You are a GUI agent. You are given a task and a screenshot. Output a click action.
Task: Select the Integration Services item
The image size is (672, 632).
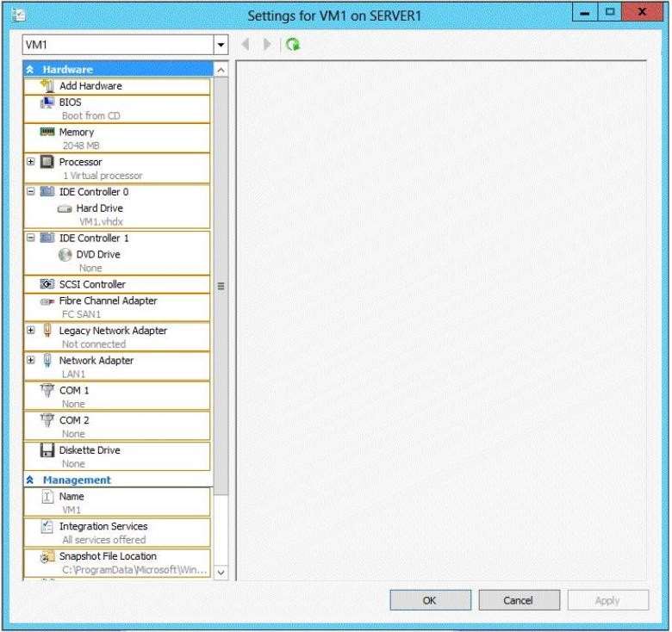(x=117, y=533)
